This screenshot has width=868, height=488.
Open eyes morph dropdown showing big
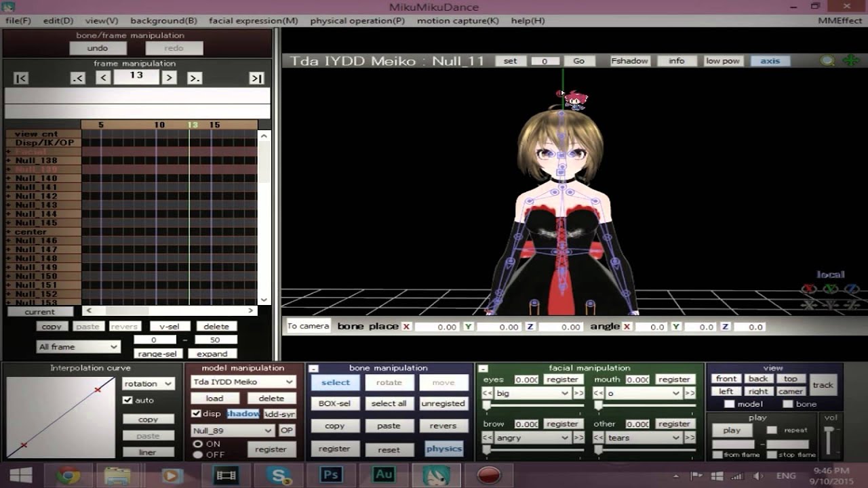point(532,393)
